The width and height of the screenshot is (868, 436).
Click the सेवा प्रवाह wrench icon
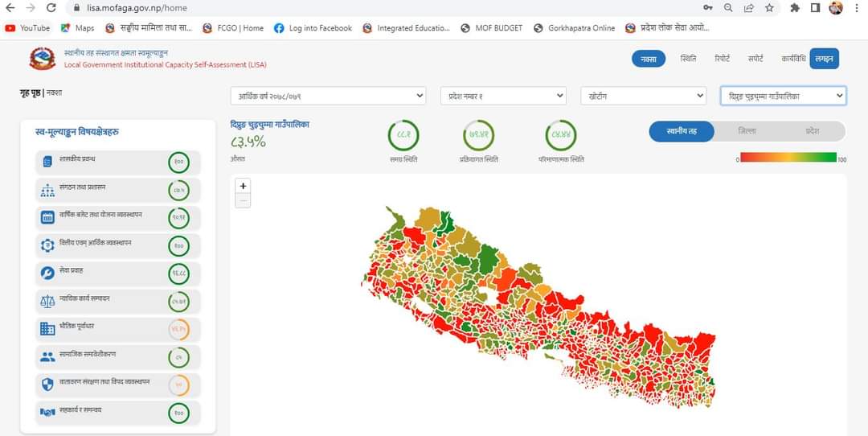click(47, 274)
